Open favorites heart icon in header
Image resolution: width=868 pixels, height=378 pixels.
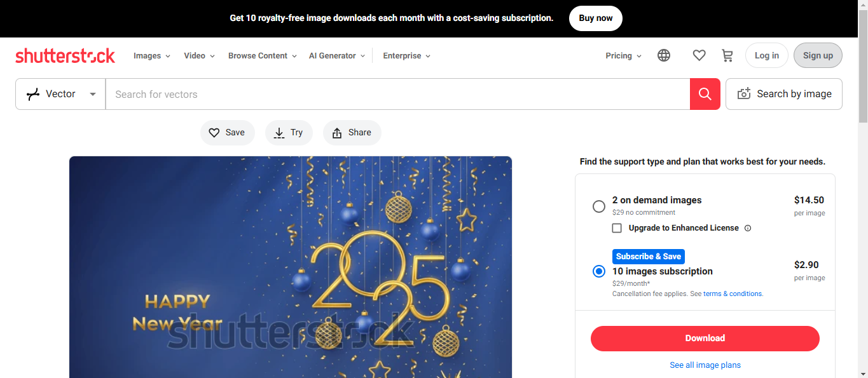(x=699, y=56)
